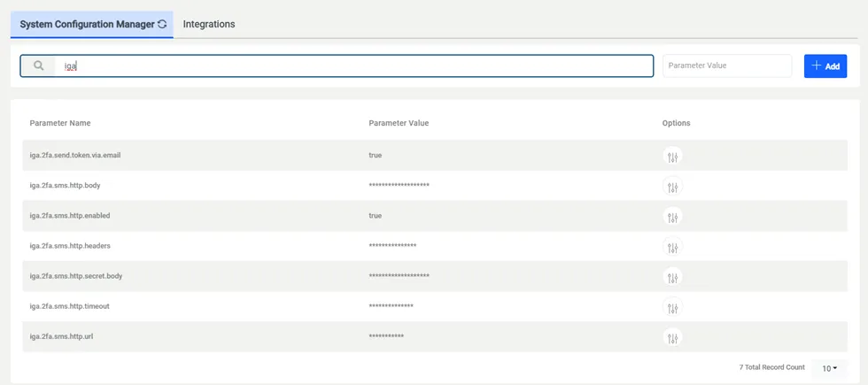Image resolution: width=868 pixels, height=385 pixels.
Task: Click the search field containing iga
Action: tap(354, 65)
